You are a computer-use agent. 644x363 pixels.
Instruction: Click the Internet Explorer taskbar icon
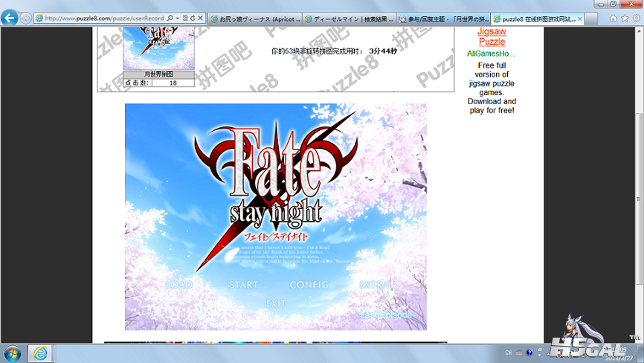(x=39, y=352)
